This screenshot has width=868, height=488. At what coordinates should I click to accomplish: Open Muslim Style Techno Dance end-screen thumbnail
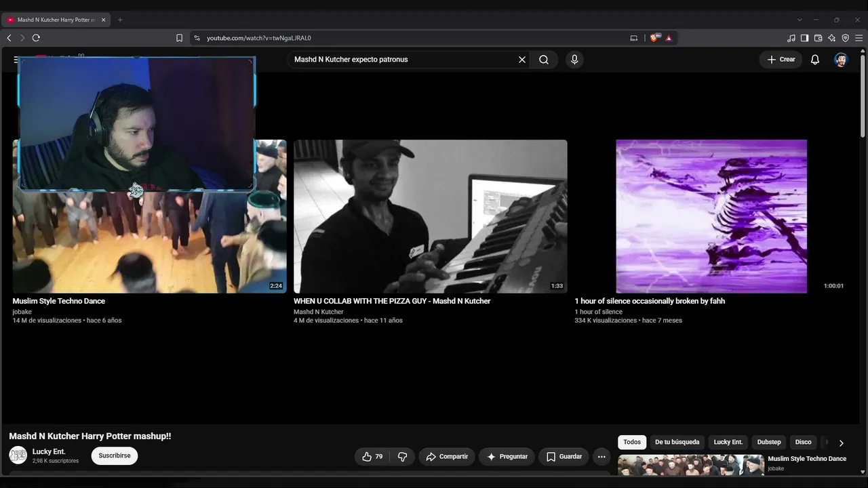149,216
